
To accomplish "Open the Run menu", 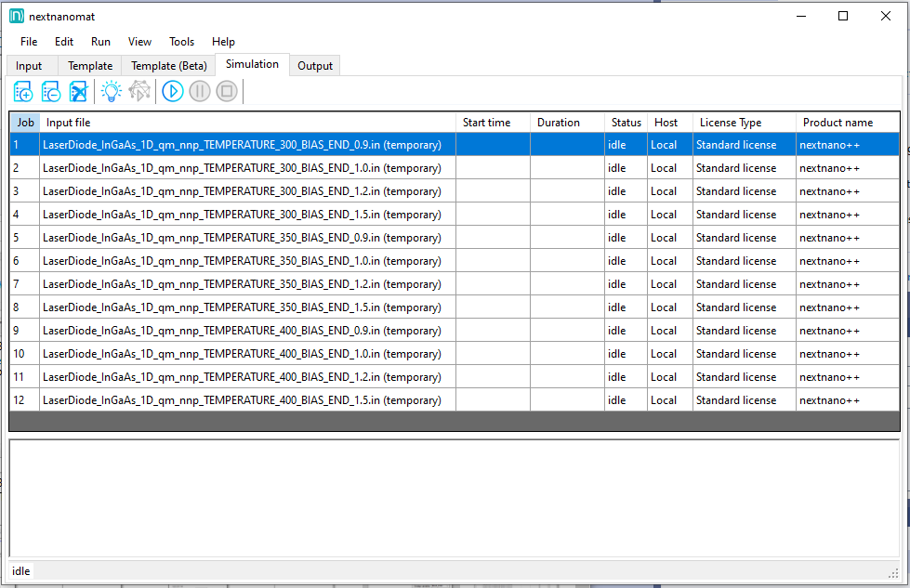I will click(x=100, y=42).
